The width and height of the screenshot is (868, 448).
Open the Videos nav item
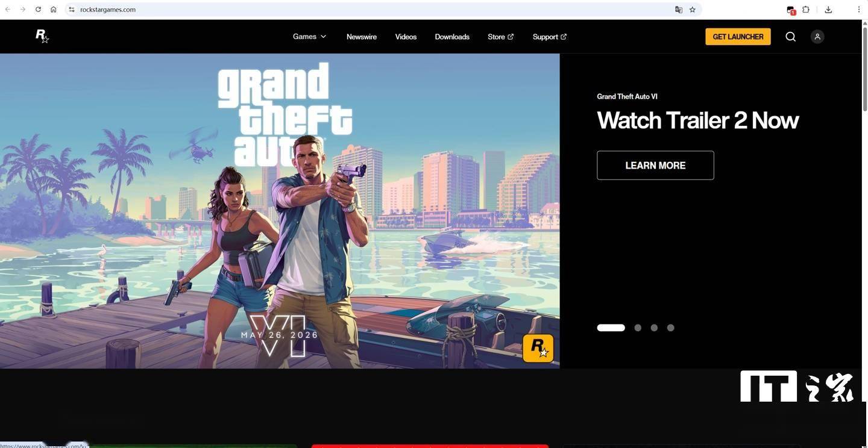406,37
